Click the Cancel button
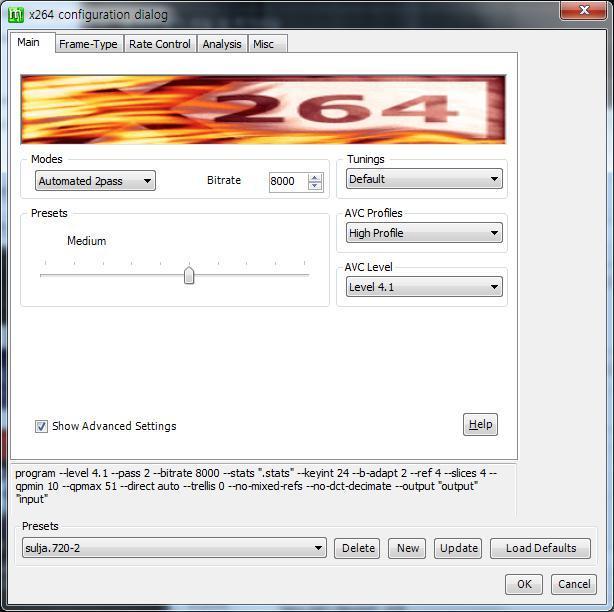The width and height of the screenshot is (614, 612). tap(574, 584)
